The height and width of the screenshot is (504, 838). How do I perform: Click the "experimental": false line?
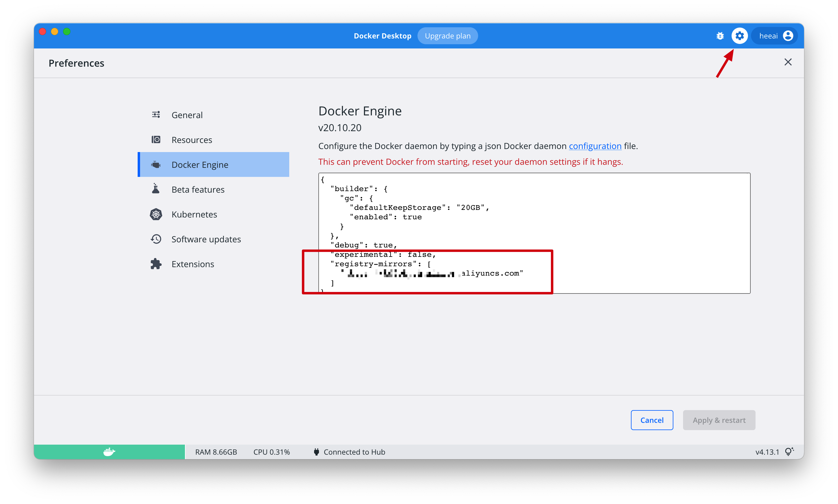(x=383, y=254)
